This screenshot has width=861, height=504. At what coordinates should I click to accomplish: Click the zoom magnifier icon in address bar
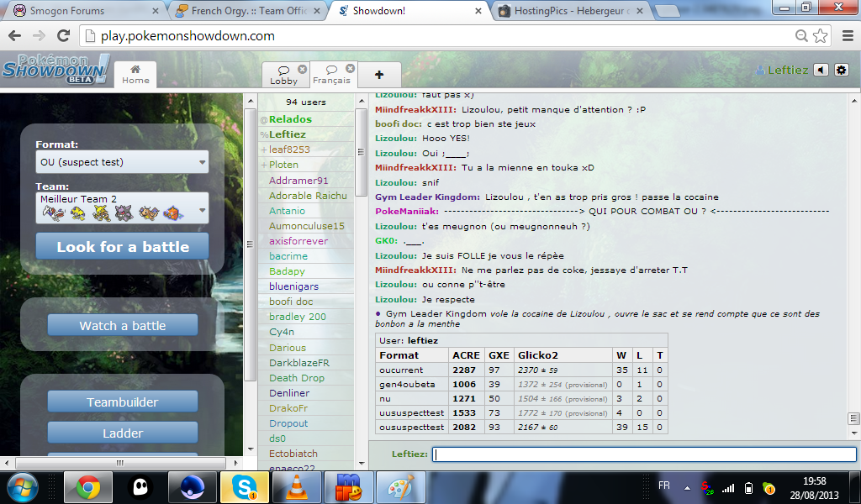801,36
